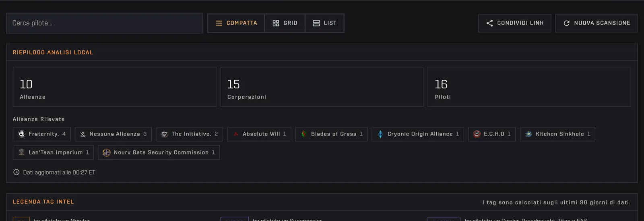Click the share icon on Condividi Link
The height and width of the screenshot is (221, 644).
(489, 23)
